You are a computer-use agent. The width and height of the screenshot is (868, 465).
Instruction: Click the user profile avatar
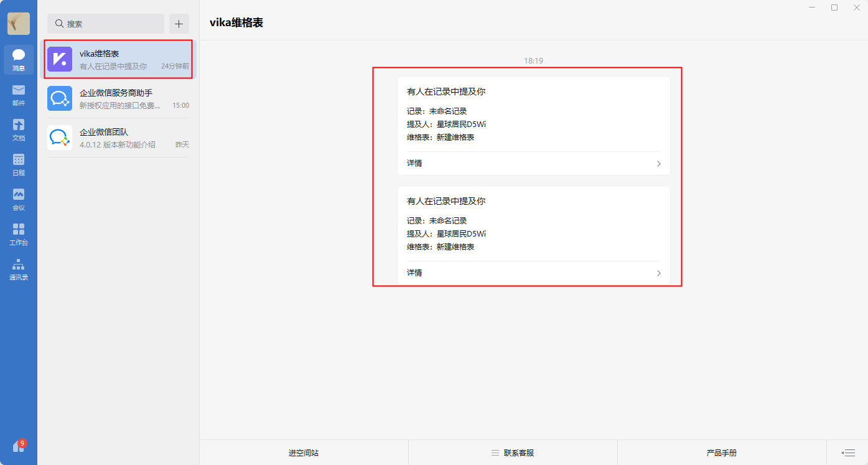(x=19, y=24)
